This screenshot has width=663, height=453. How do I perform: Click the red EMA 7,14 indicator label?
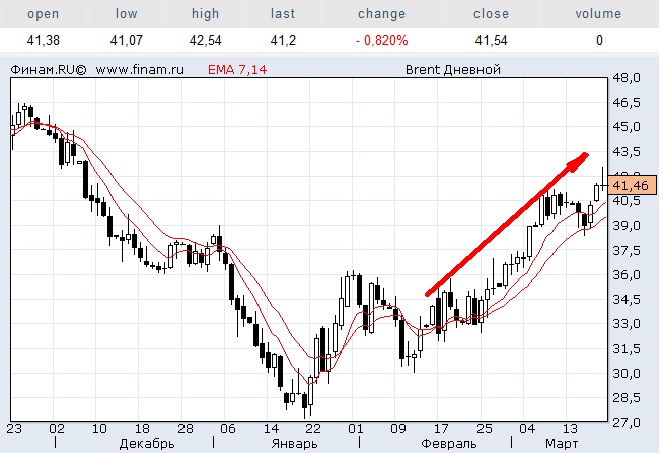click(238, 70)
